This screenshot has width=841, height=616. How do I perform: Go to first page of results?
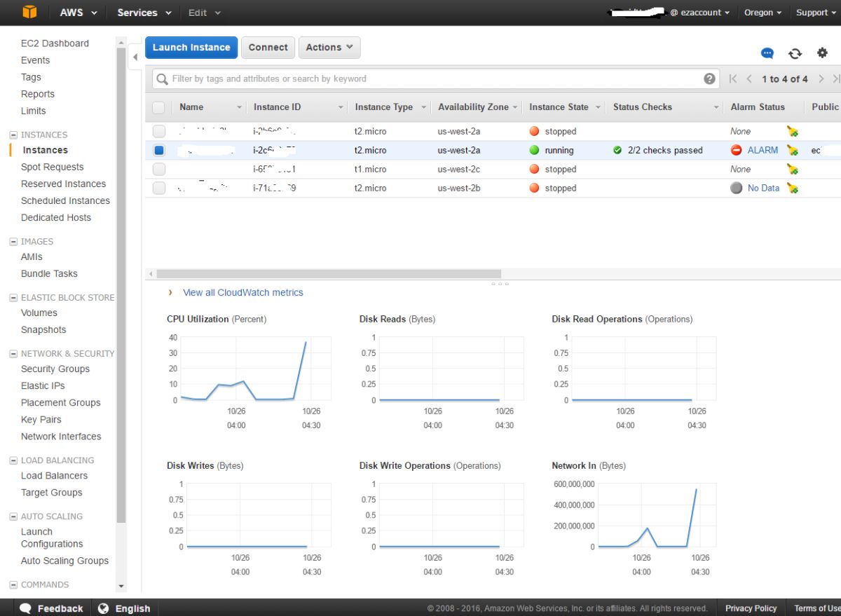click(x=733, y=78)
